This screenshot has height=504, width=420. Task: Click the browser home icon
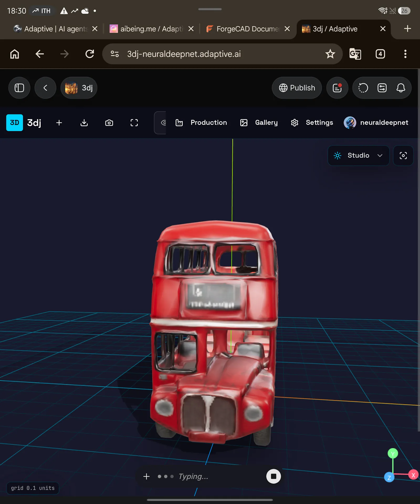pos(15,54)
